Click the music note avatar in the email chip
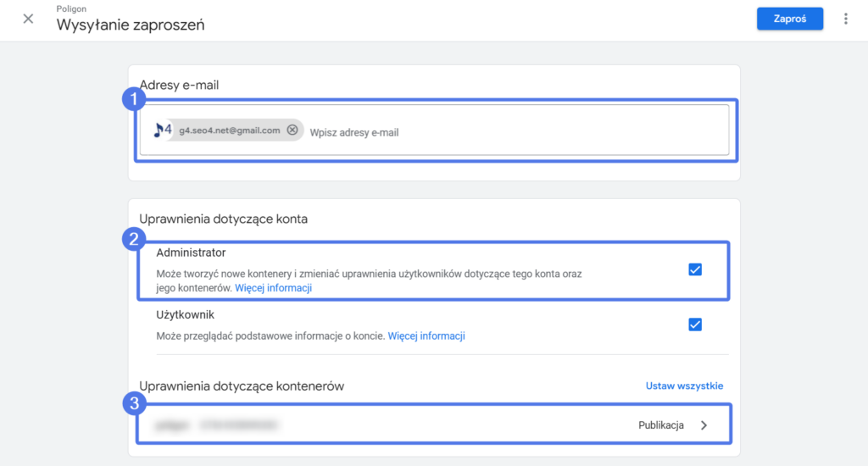This screenshot has height=466, width=868. click(163, 130)
